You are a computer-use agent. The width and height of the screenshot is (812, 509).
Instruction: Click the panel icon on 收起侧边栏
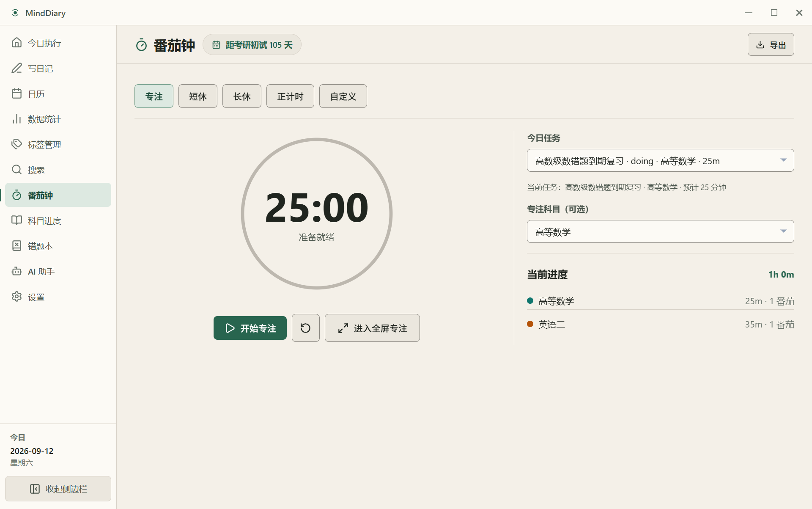click(35, 489)
